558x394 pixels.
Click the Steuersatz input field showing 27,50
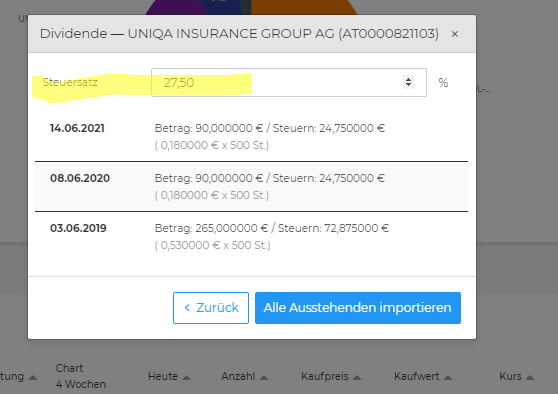pyautogui.click(x=289, y=83)
